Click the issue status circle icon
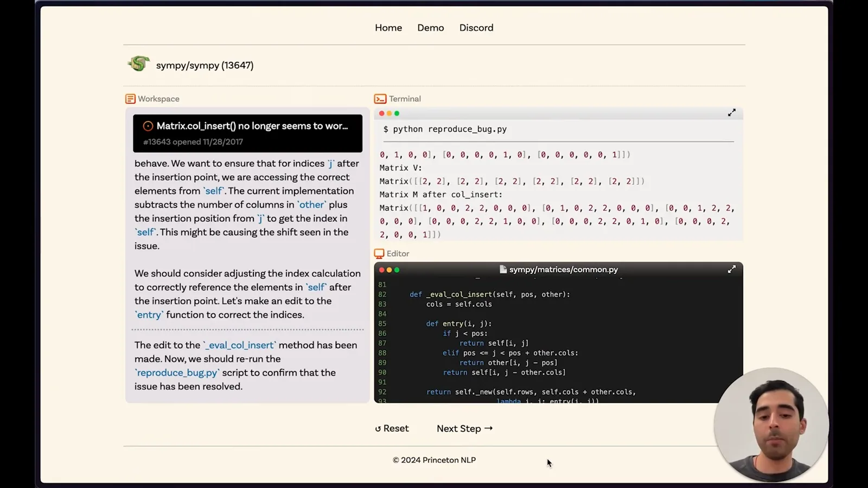868x488 pixels. 148,126
